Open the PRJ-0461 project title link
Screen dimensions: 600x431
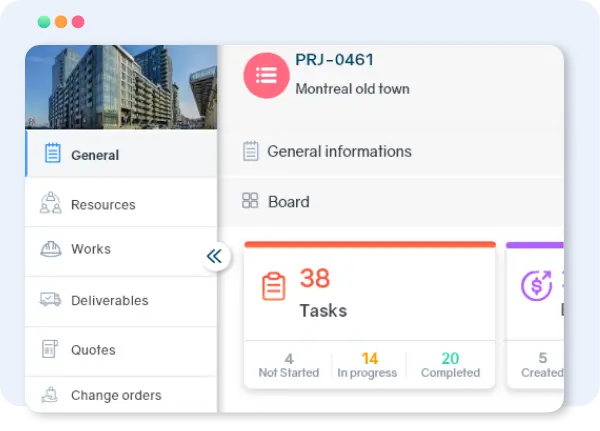click(x=334, y=60)
